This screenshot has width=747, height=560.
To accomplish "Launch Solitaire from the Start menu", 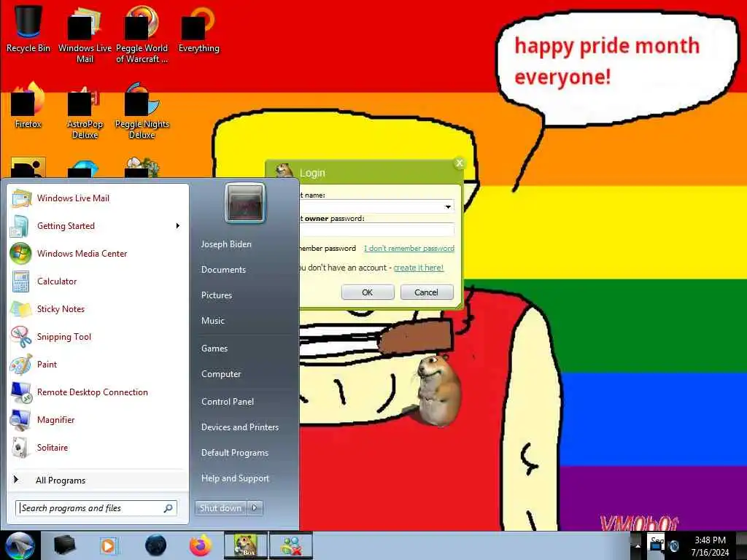I will 97,447.
